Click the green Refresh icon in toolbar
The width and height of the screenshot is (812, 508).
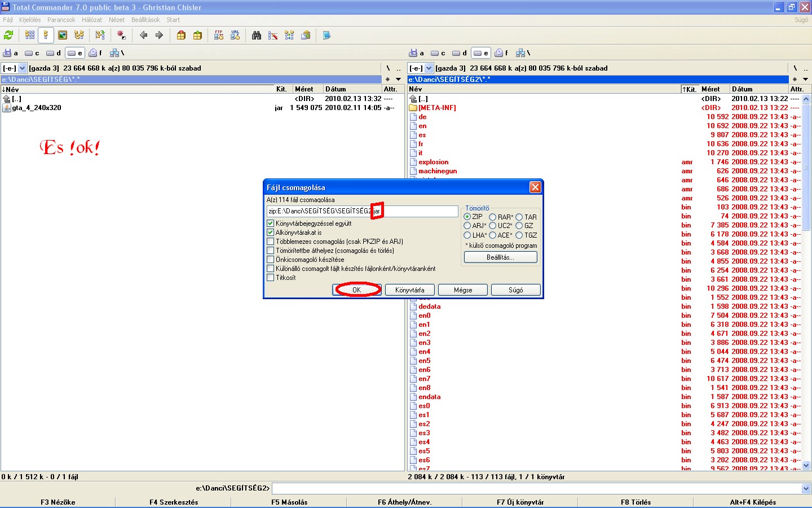click(x=8, y=35)
